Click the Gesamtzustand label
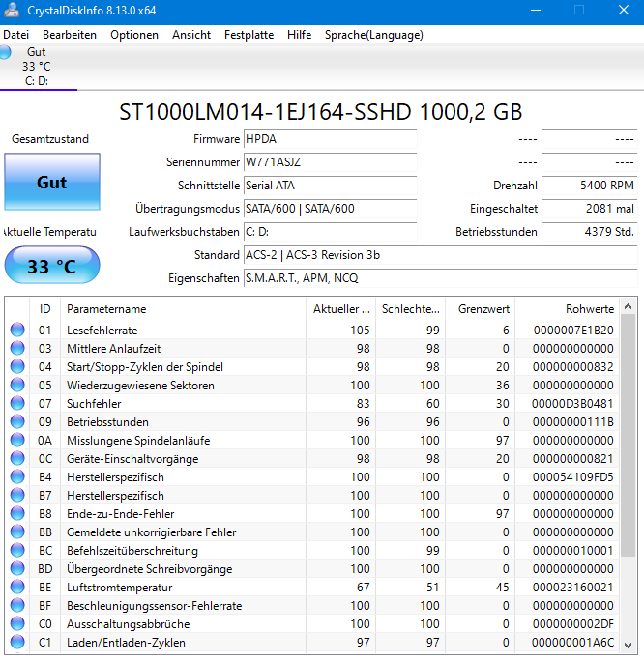Image resolution: width=644 pixels, height=661 pixels. (50, 139)
